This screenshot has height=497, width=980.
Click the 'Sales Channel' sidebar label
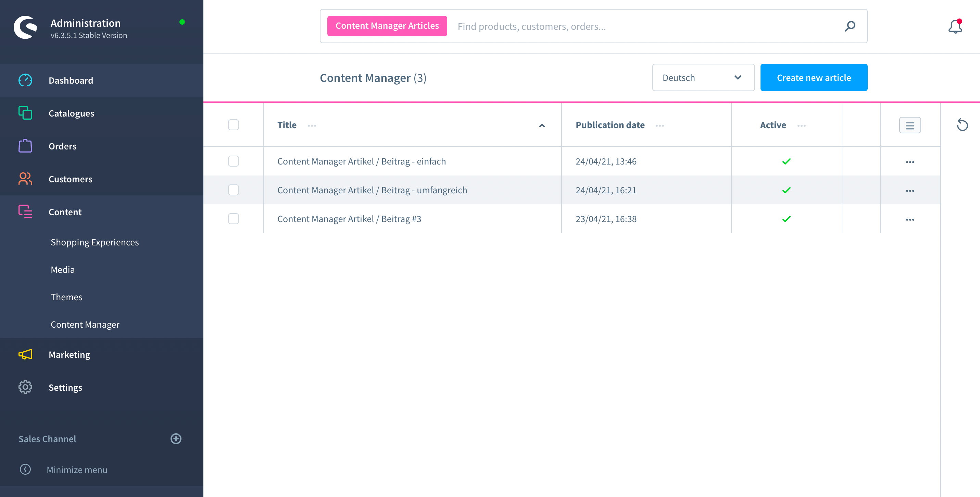[47, 439]
